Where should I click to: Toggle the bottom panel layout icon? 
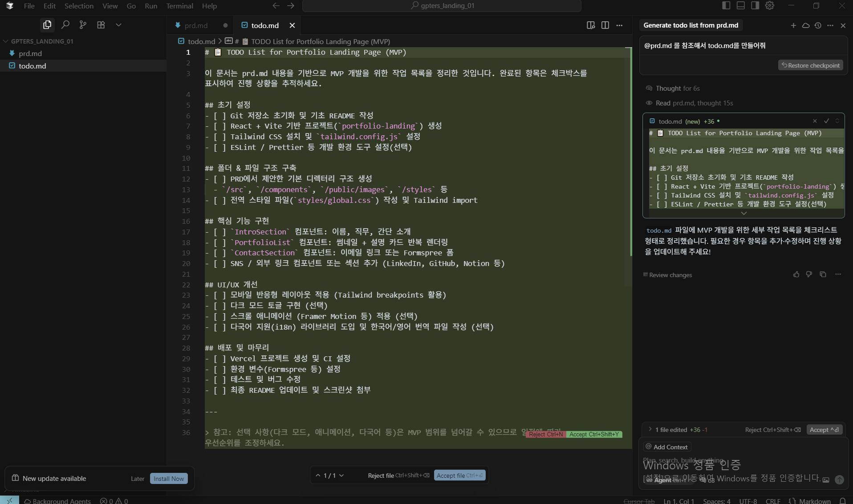coord(741,5)
